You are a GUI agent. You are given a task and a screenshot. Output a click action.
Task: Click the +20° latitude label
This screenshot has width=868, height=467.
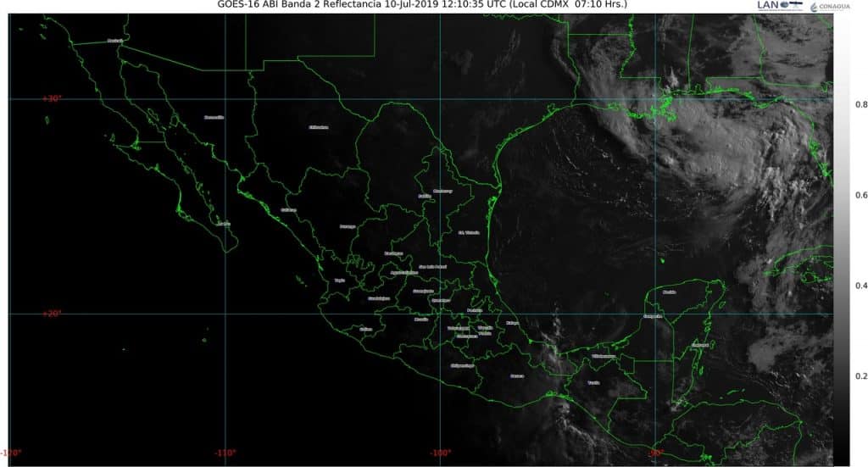pos(52,314)
